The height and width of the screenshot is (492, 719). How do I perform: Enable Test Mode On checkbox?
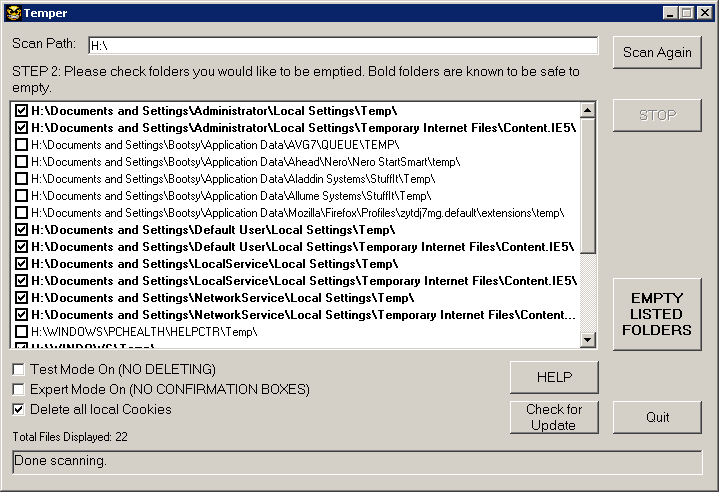19,369
